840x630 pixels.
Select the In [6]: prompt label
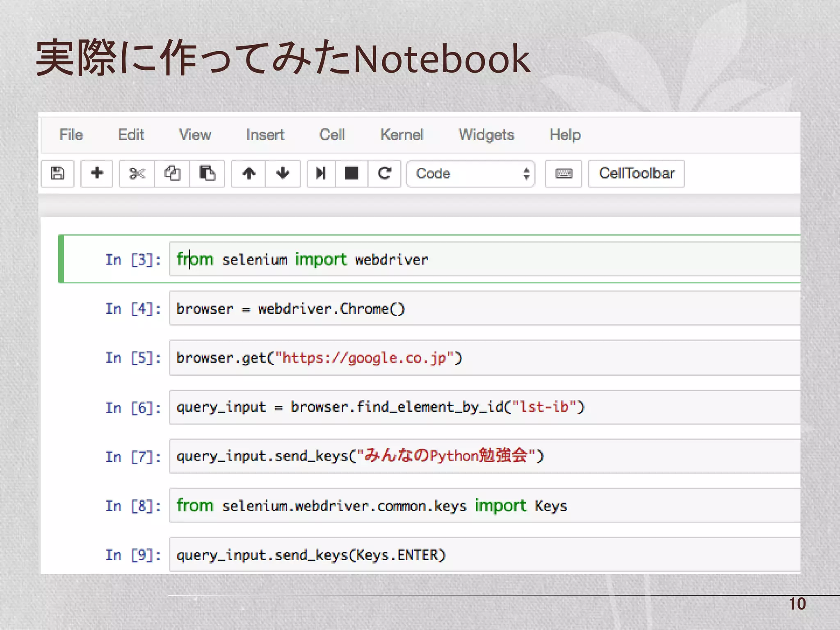pos(133,408)
